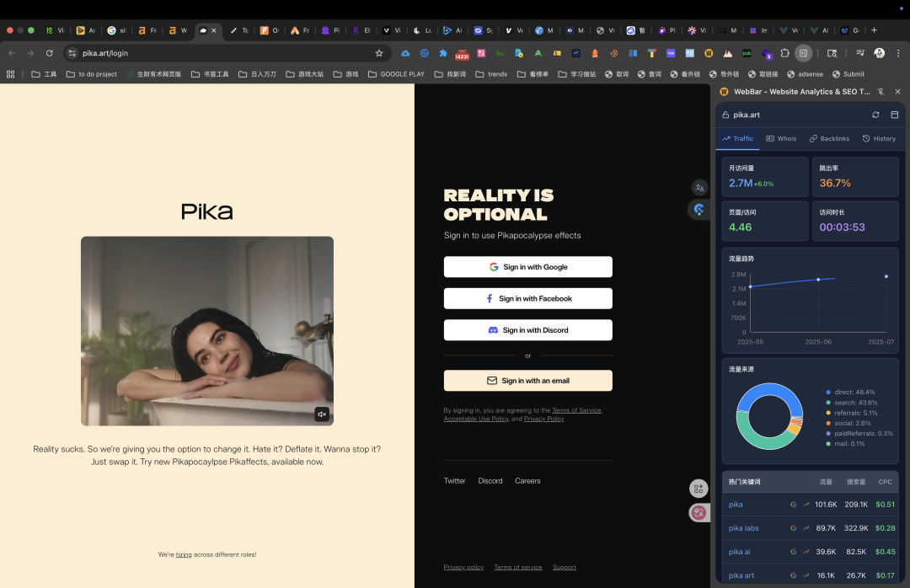Open the Twitter link

tap(454, 481)
